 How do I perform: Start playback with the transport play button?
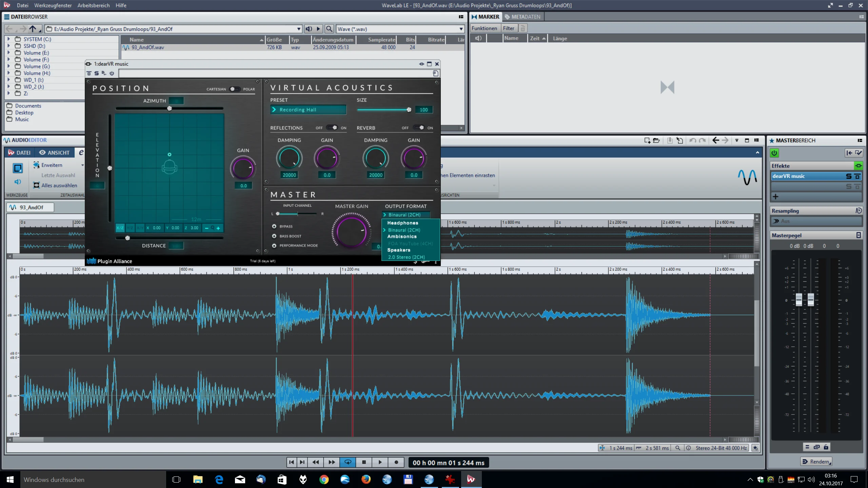pos(380,462)
